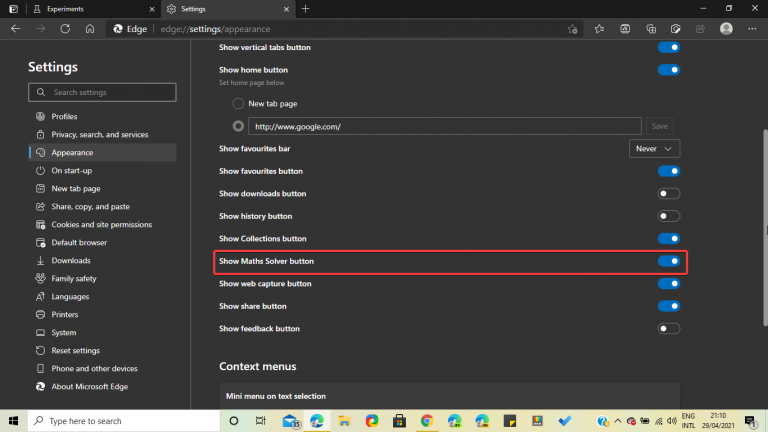
Task: Open the profile avatar menu
Action: 726,28
